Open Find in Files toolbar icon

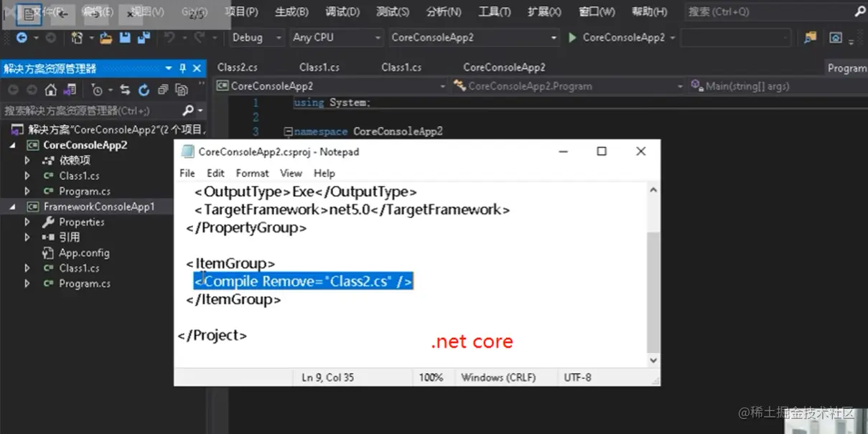pos(811,37)
